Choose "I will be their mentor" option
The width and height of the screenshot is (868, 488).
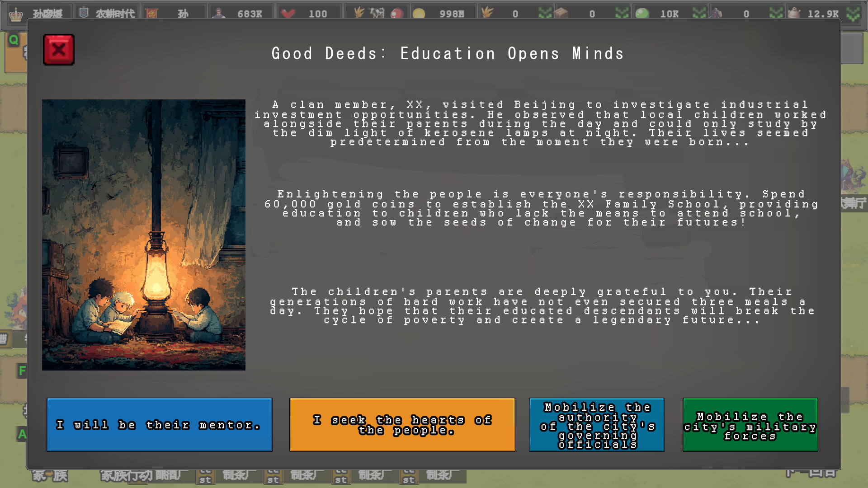[159, 425]
